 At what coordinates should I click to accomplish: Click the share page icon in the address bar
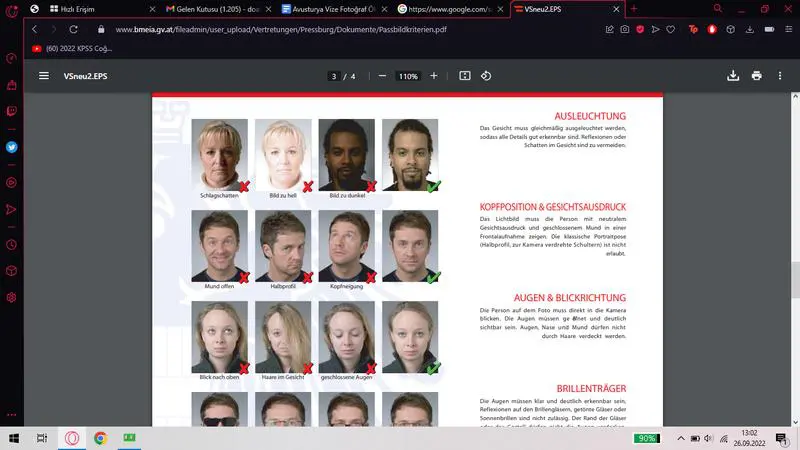pyautogui.click(x=609, y=30)
